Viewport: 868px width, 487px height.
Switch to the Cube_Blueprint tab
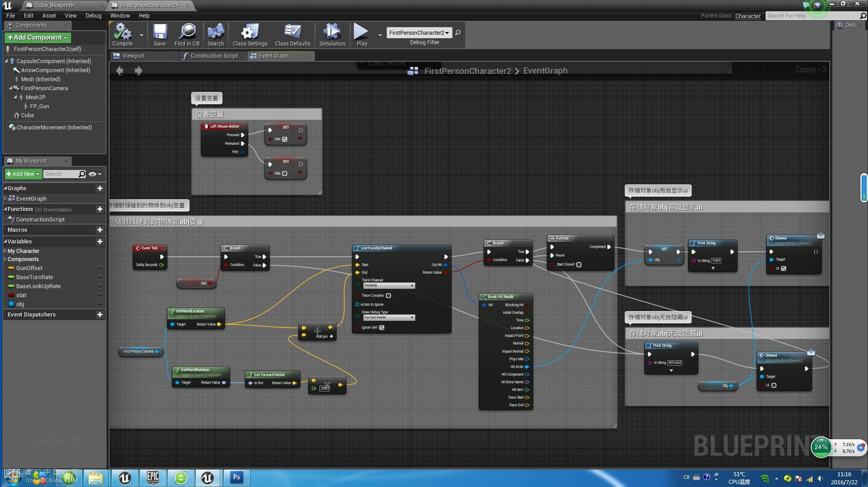[55, 5]
